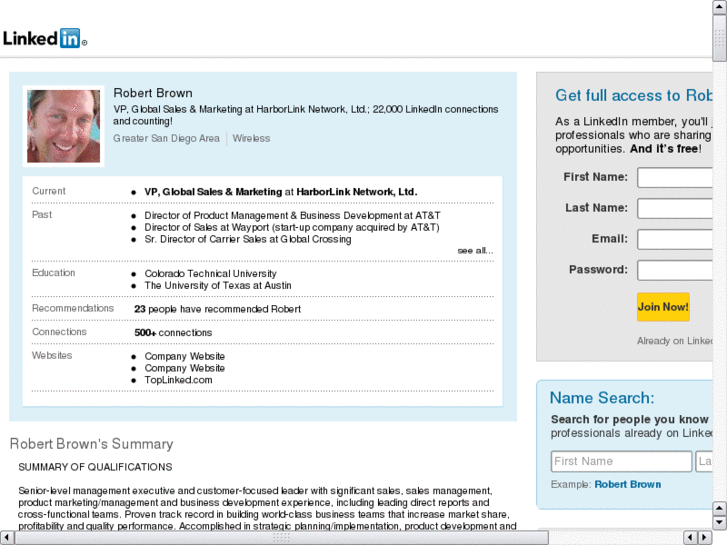Click the horizontal scrollbar right arrow at far right
727x545 pixels.
(x=705, y=538)
